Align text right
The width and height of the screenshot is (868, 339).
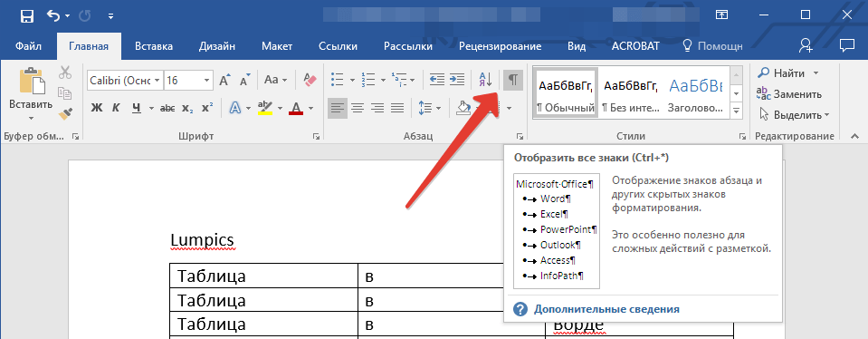coord(377,108)
